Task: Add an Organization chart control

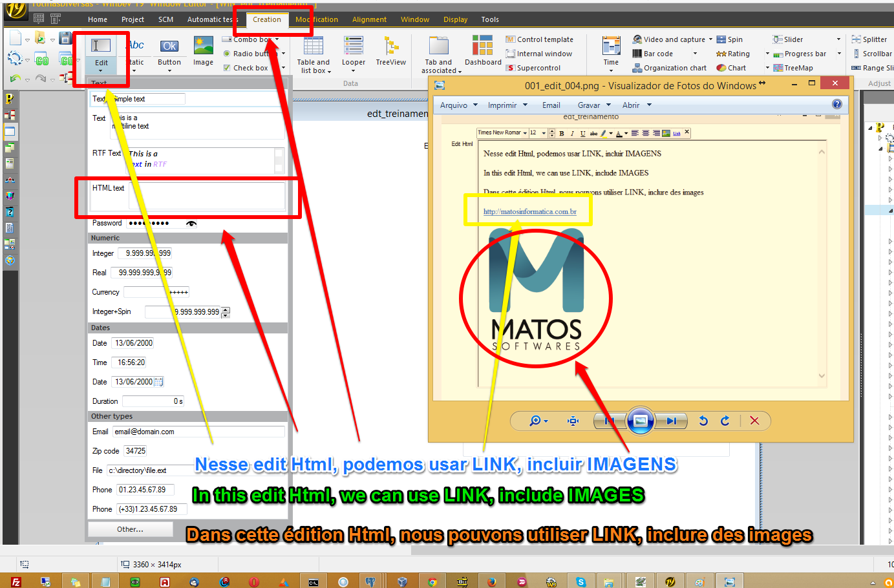Action: (x=670, y=68)
